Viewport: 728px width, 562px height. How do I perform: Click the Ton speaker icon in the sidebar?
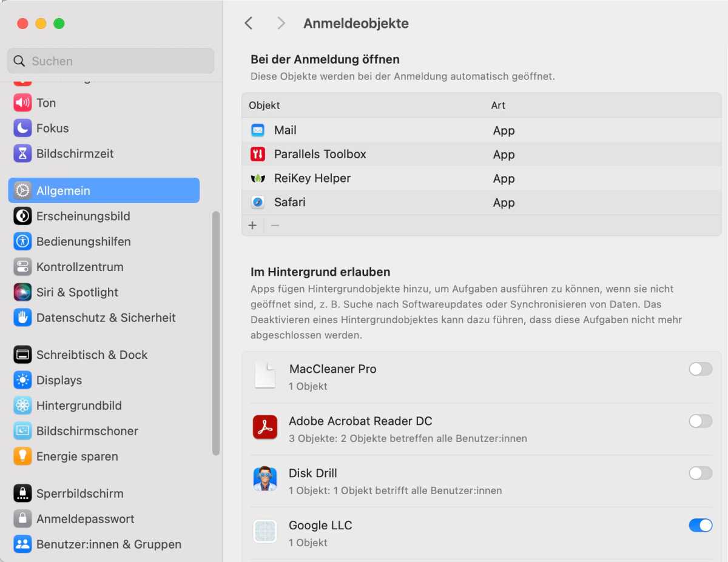tap(22, 102)
